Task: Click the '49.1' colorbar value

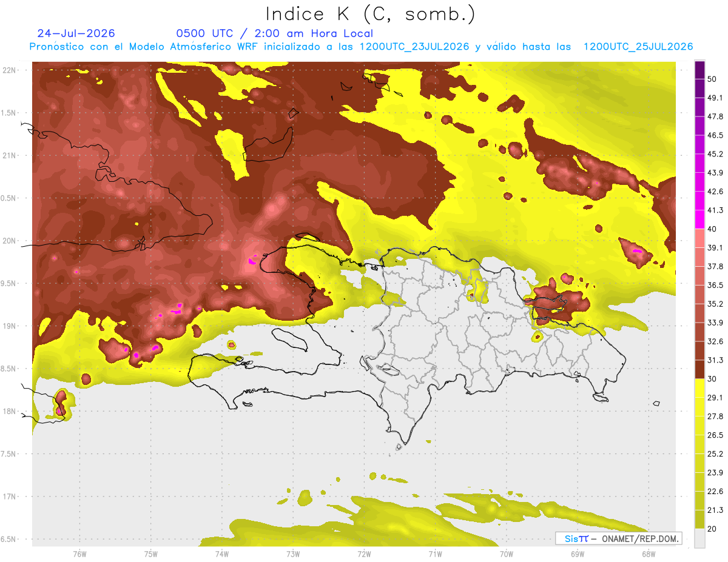Action: tap(715, 98)
